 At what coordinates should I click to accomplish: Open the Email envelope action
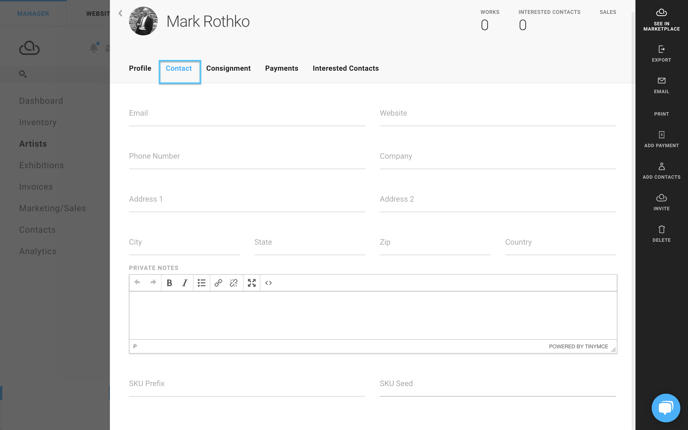coord(661,80)
